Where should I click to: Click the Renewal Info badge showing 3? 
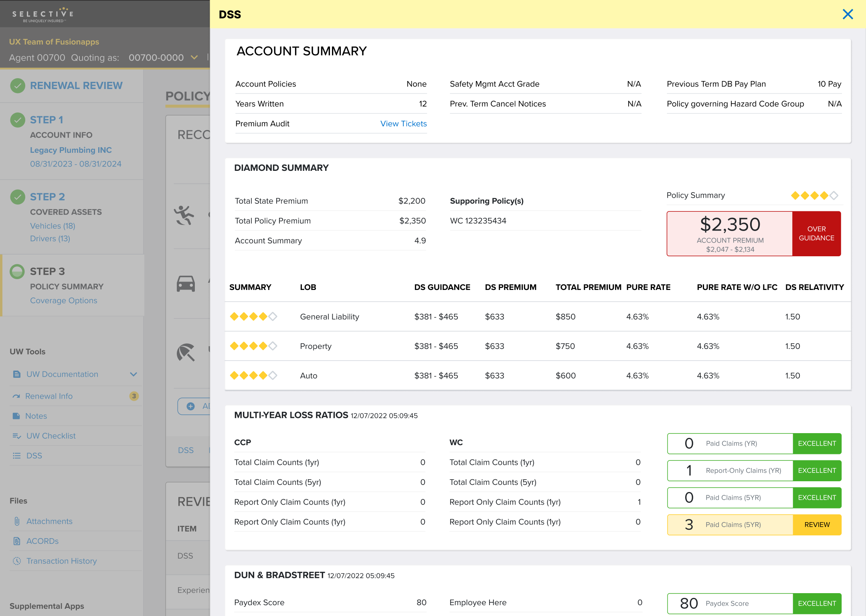134,396
